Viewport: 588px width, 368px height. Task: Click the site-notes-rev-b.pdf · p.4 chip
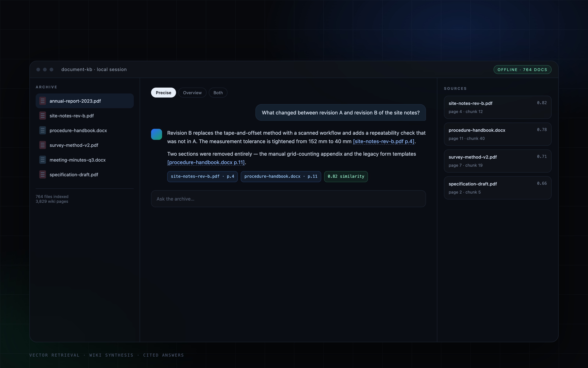click(x=202, y=176)
